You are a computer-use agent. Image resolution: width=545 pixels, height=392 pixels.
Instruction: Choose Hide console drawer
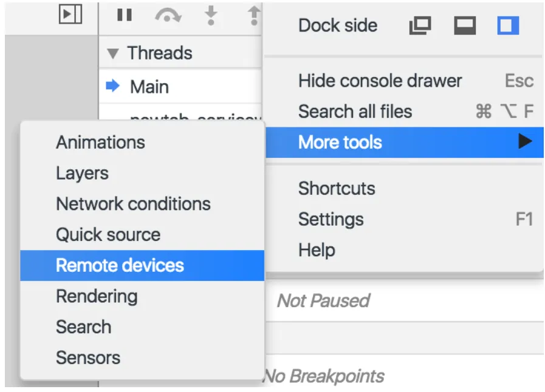click(x=380, y=81)
